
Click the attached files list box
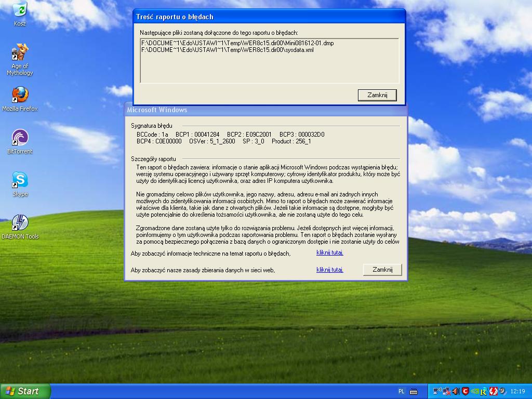(x=270, y=60)
